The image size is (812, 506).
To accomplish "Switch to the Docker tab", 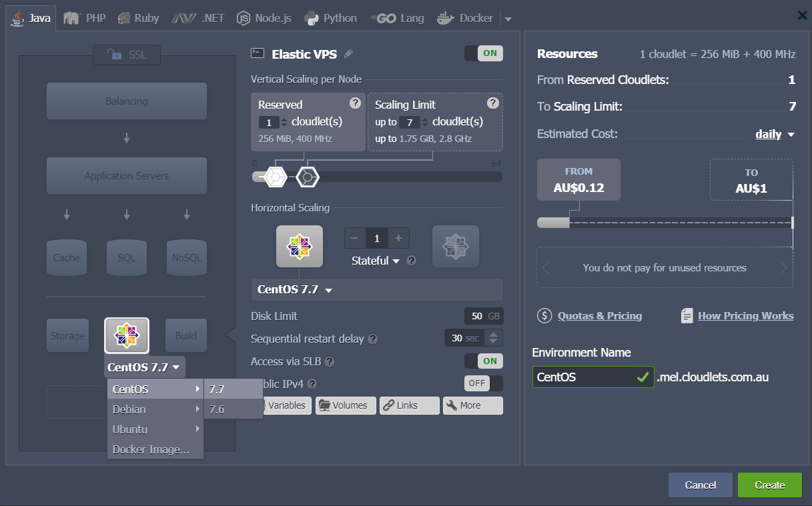I will click(465, 18).
